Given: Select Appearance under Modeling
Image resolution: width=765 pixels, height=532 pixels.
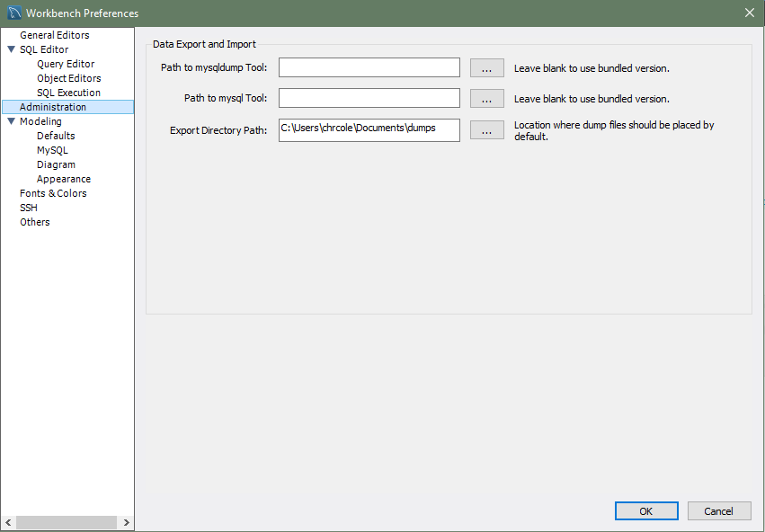Looking at the screenshot, I should 63,179.
